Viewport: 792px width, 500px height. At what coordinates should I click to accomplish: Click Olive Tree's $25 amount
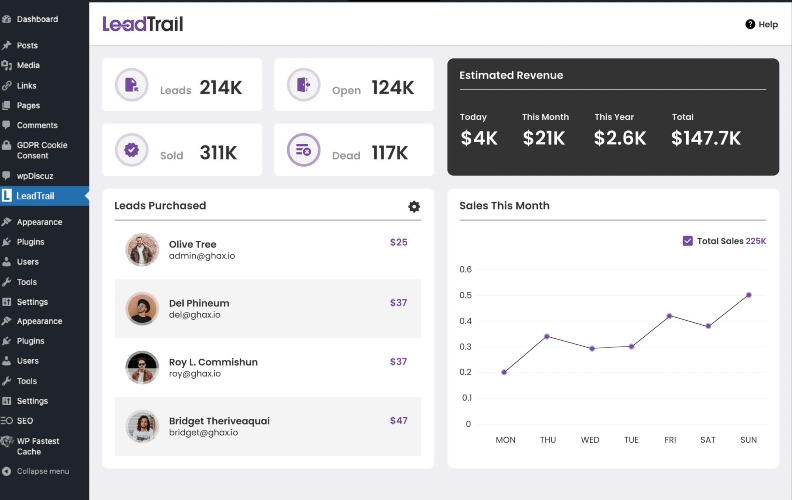point(399,242)
